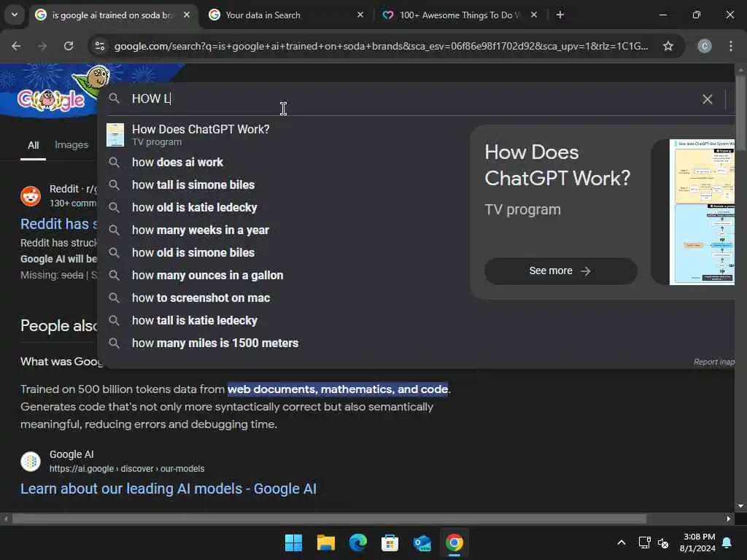Open site information icon in address bar
This screenshot has height=560, width=747.
[x=99, y=46]
